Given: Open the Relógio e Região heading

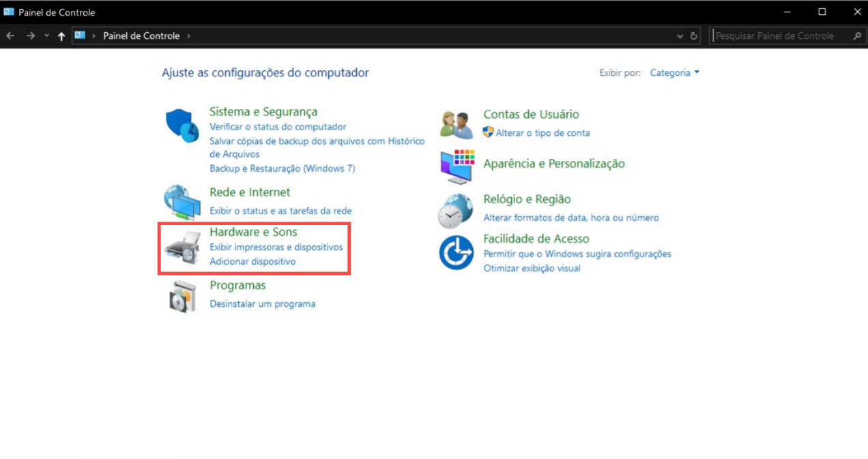Looking at the screenshot, I should (527, 199).
